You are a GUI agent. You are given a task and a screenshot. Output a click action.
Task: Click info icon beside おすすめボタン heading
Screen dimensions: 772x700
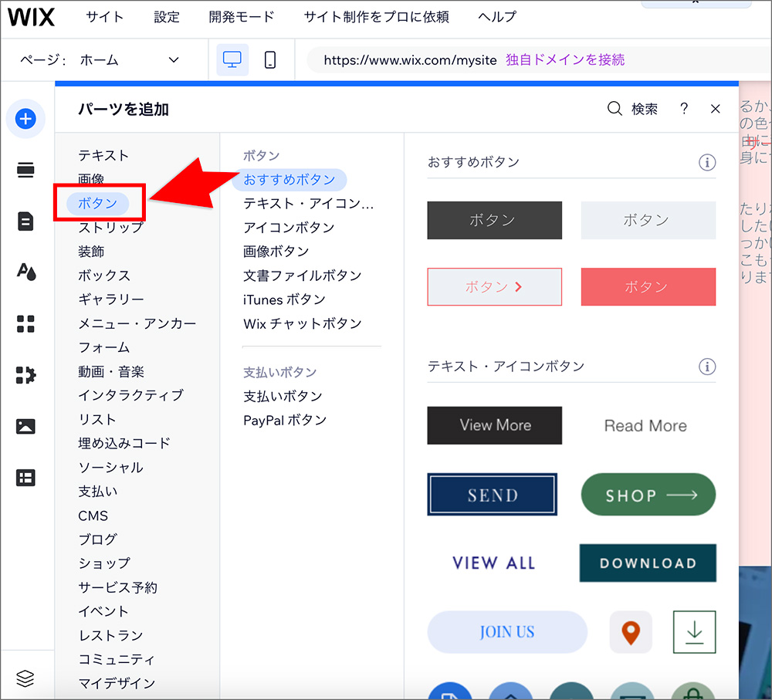coord(707,162)
